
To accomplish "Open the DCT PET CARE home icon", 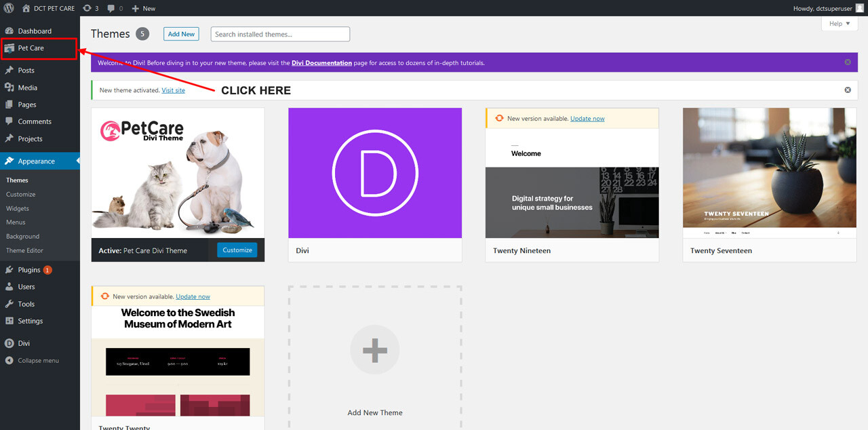I will 26,8.
